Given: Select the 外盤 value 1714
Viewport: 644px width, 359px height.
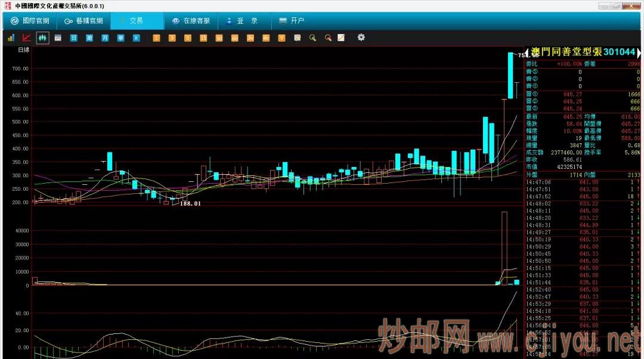Looking at the screenshot, I should pos(576,175).
